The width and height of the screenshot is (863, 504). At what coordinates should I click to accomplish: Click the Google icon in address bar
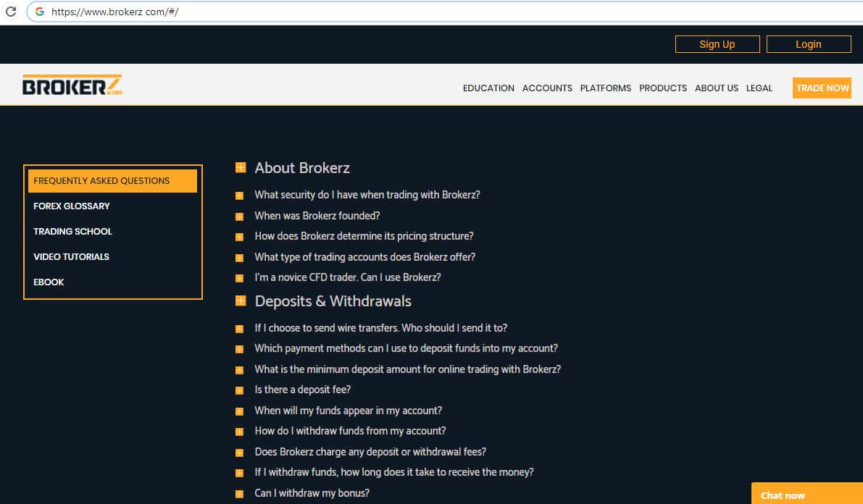click(40, 12)
